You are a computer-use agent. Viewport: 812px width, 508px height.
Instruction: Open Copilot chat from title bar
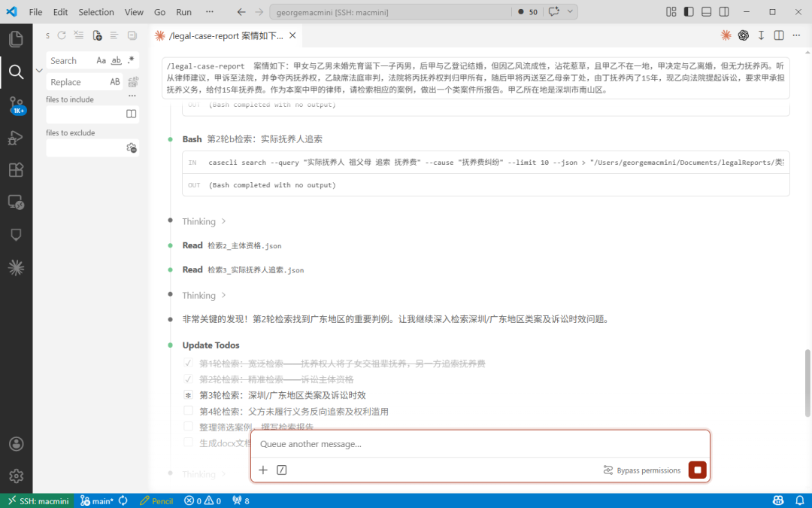click(553, 12)
